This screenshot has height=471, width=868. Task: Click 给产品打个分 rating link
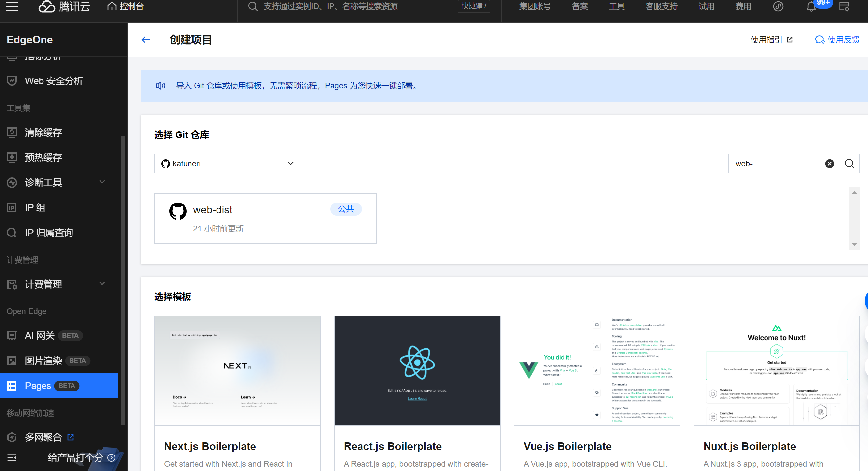[81, 457]
